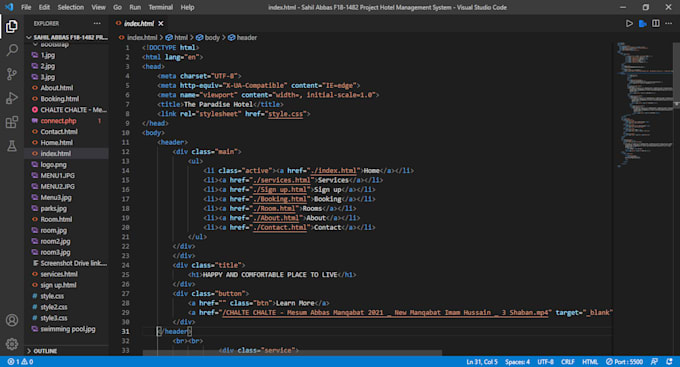Screen dimensions: 680x367
Task: Open the Edit menu
Action: 44,7
